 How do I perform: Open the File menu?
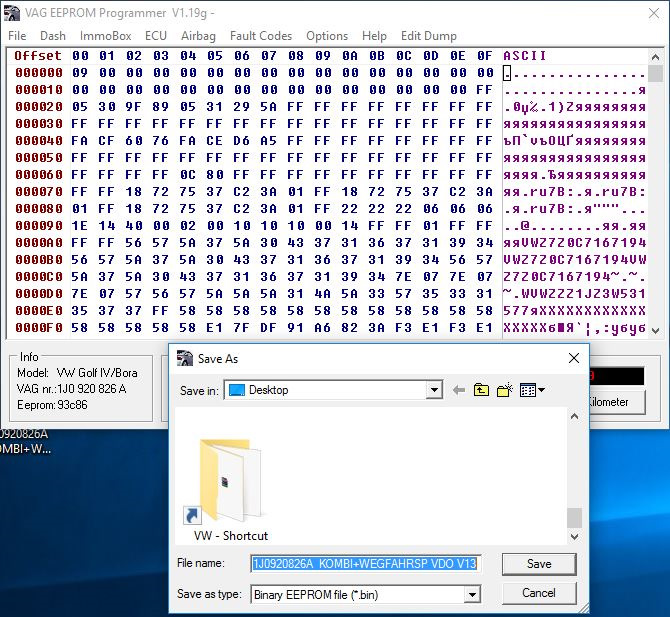click(17, 36)
